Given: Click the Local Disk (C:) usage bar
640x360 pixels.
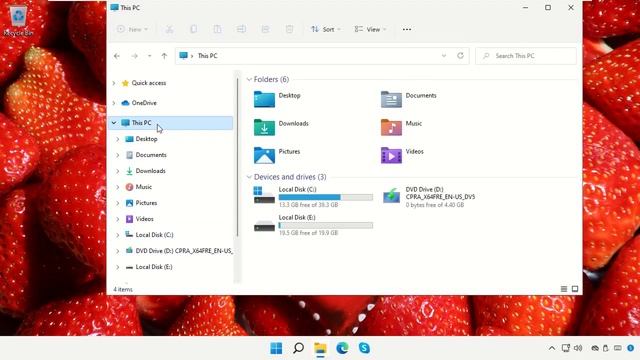Looking at the screenshot, I should pyautogui.click(x=326, y=197).
